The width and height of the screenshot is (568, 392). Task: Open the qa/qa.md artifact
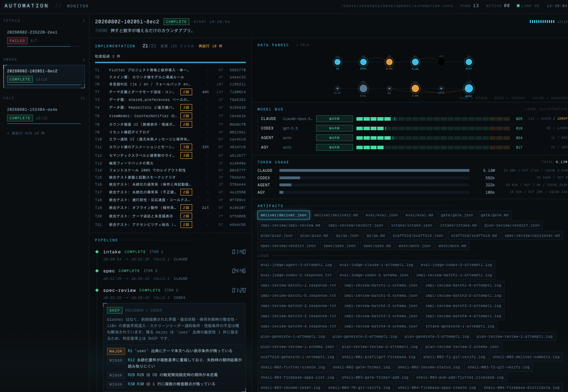[376, 236]
